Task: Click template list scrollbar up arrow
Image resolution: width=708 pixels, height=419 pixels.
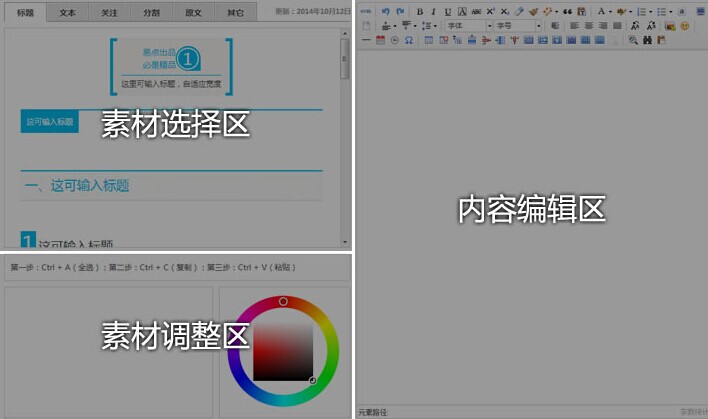Action: 345,33
